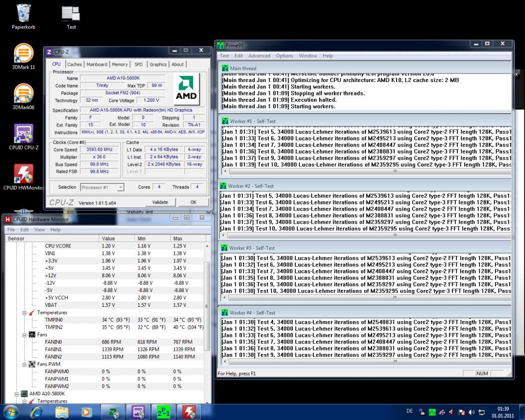
Task: Open the Windows Start menu
Action: pos(11,412)
